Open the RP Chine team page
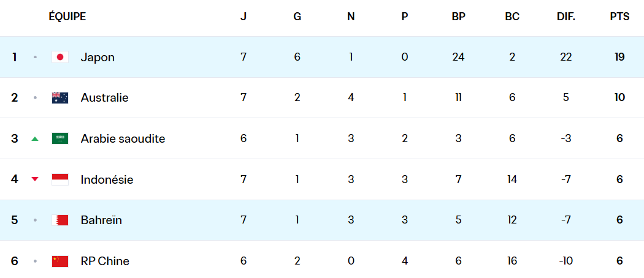The image size is (644, 278). [x=105, y=261]
